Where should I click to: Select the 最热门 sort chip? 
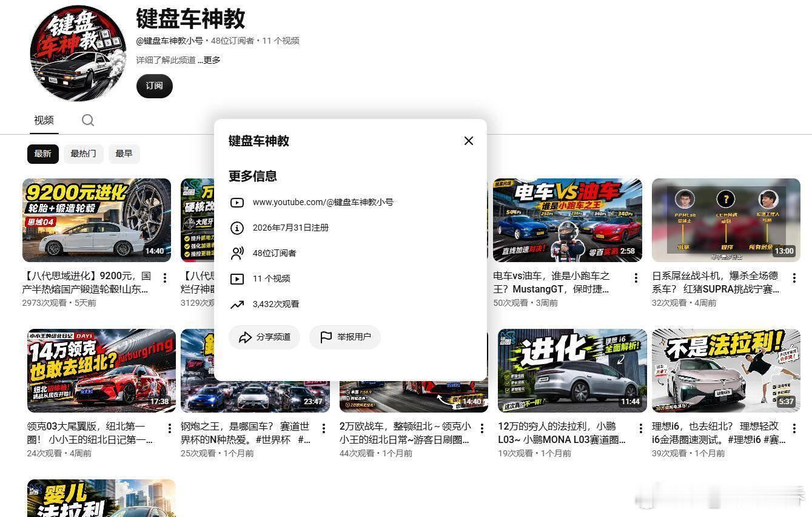point(83,154)
